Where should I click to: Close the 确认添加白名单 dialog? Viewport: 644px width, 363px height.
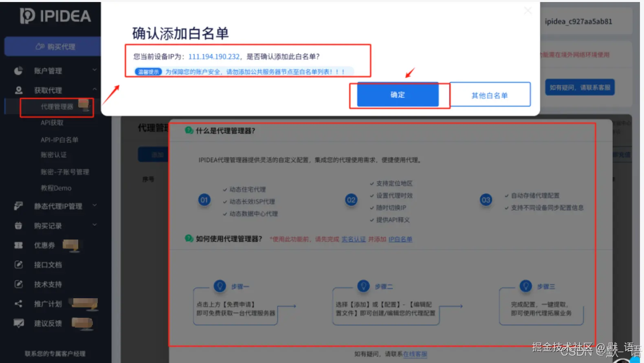tap(528, 11)
